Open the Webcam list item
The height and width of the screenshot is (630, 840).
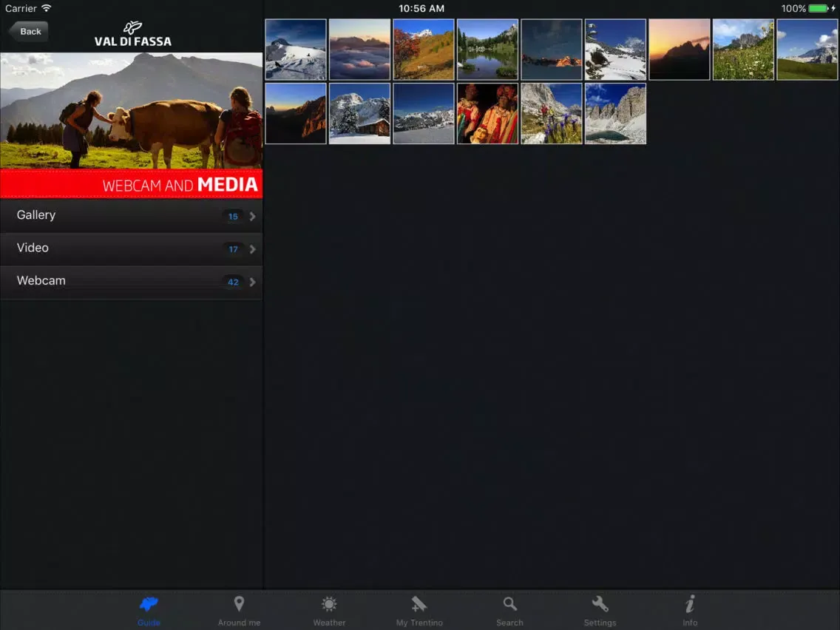coord(132,282)
